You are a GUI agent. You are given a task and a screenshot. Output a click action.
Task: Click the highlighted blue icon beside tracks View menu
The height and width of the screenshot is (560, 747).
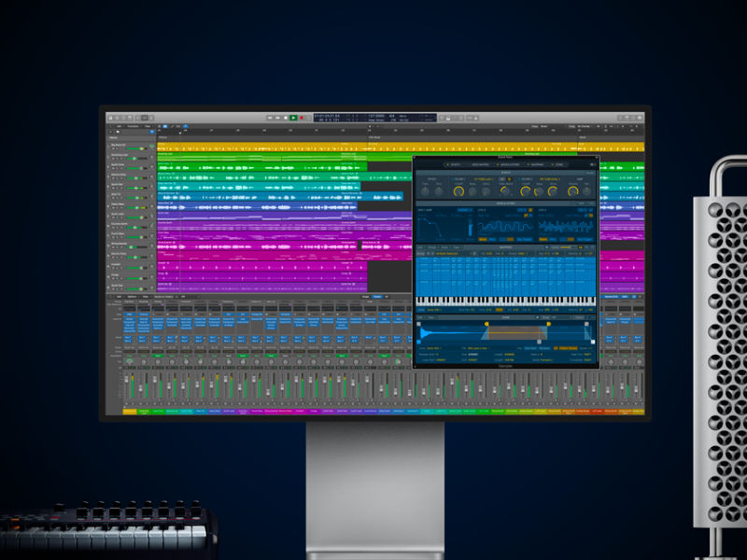point(165,126)
